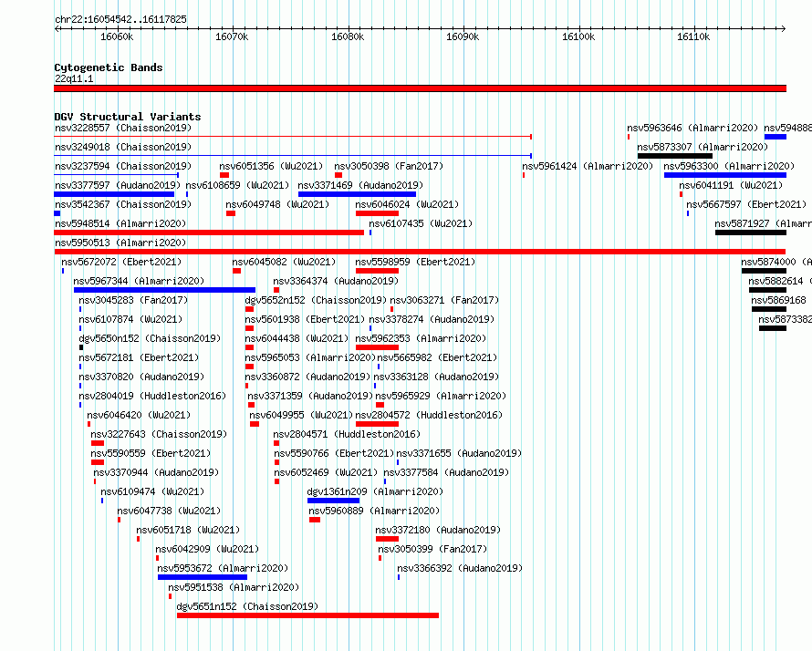The height and width of the screenshot is (651, 812).
Task: Select the nsv5963300 (Almarri2020) label
Action: [x=729, y=166]
